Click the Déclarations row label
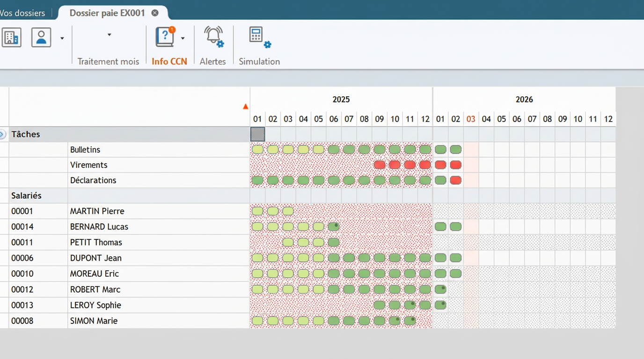This screenshot has width=644, height=359. point(93,180)
